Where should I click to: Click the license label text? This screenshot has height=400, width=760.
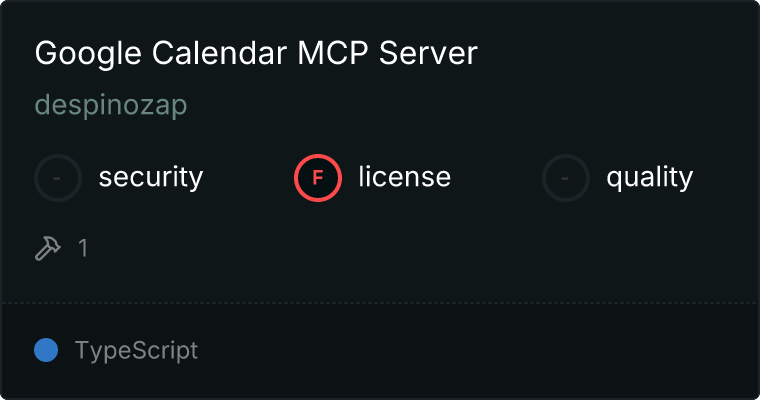[405, 176]
